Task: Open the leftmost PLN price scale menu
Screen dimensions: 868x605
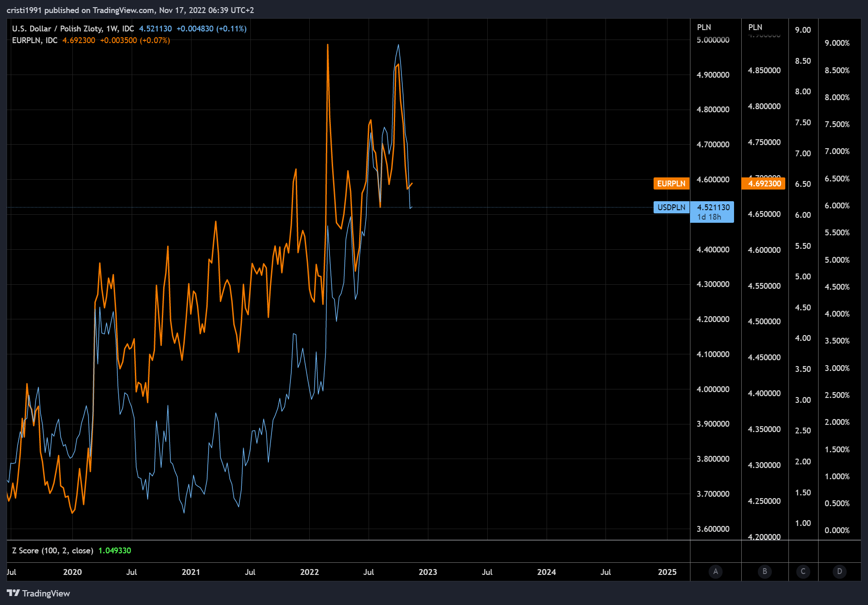Action: pyautogui.click(x=704, y=27)
